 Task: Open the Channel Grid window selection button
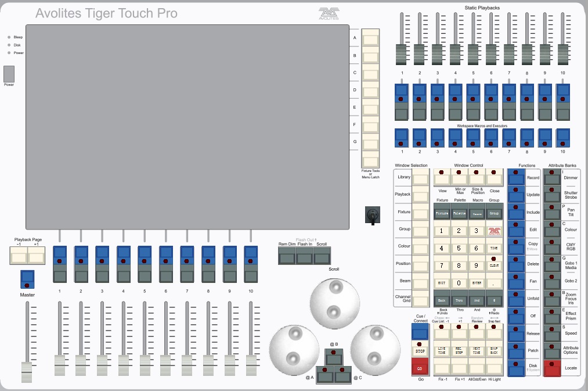click(x=421, y=299)
